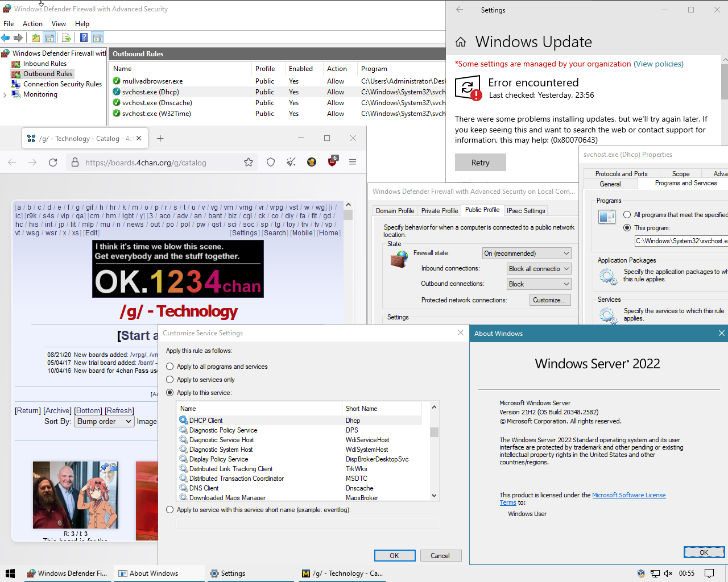Open the Inbound connections dropdown
The height and width of the screenshot is (582, 728).
[x=539, y=269]
